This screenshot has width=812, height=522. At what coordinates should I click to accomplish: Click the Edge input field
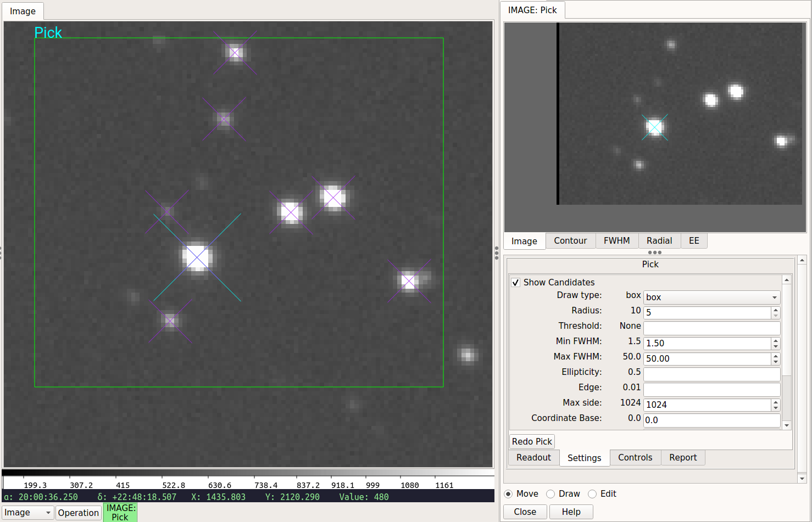(x=711, y=389)
